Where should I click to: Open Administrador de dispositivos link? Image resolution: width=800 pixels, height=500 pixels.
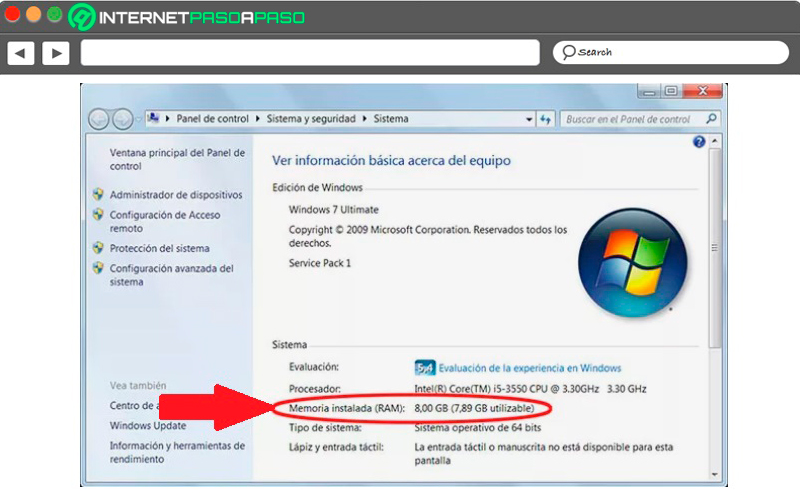click(176, 194)
